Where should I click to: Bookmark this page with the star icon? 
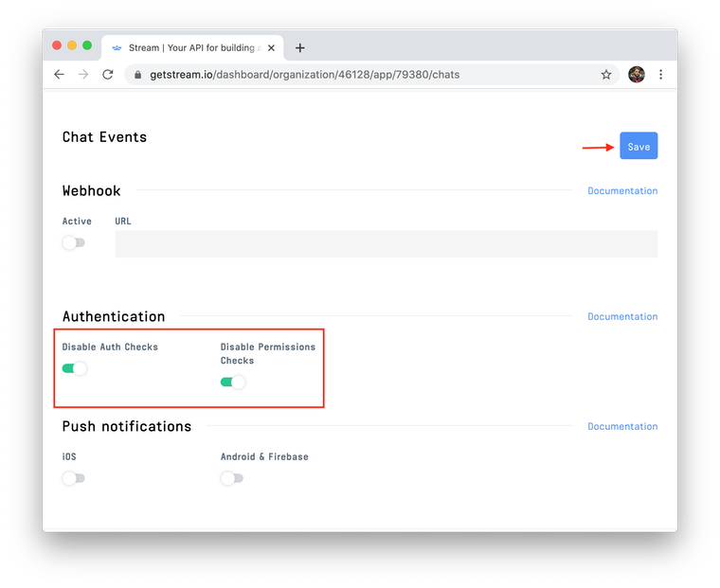(x=606, y=75)
